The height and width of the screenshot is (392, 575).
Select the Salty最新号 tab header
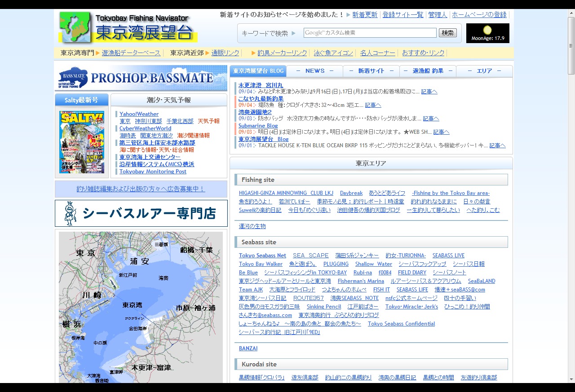coord(82,100)
